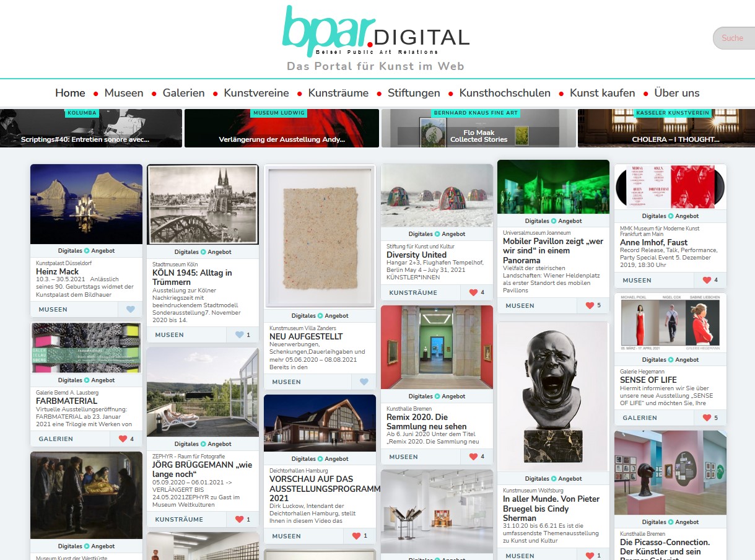This screenshot has width=755, height=560.
Task: Click heart on Anne Imhof, Faust card
Action: [707, 280]
